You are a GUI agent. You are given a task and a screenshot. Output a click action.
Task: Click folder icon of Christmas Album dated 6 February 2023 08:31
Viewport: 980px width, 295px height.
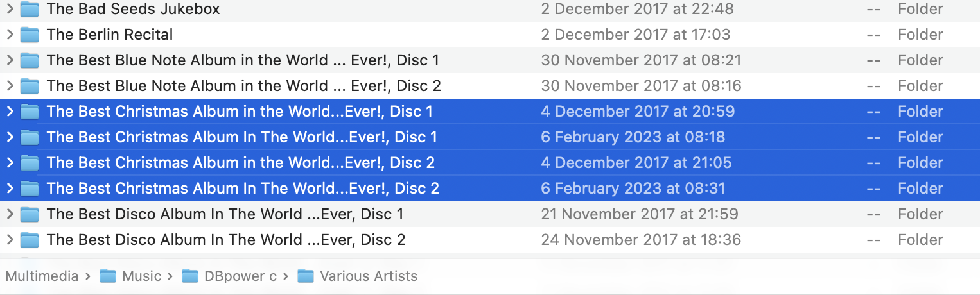[x=30, y=189]
